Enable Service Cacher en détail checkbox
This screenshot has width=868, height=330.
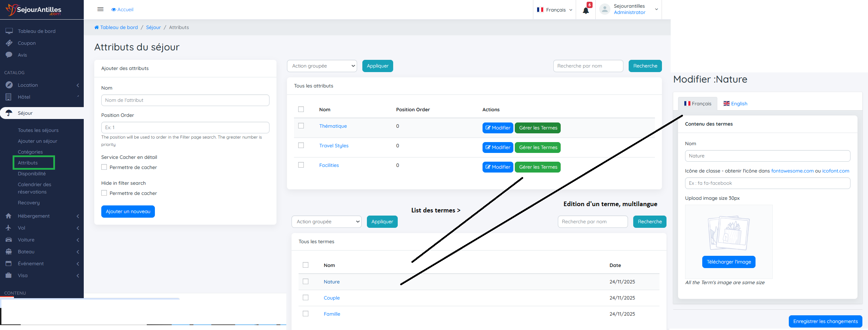pos(104,167)
